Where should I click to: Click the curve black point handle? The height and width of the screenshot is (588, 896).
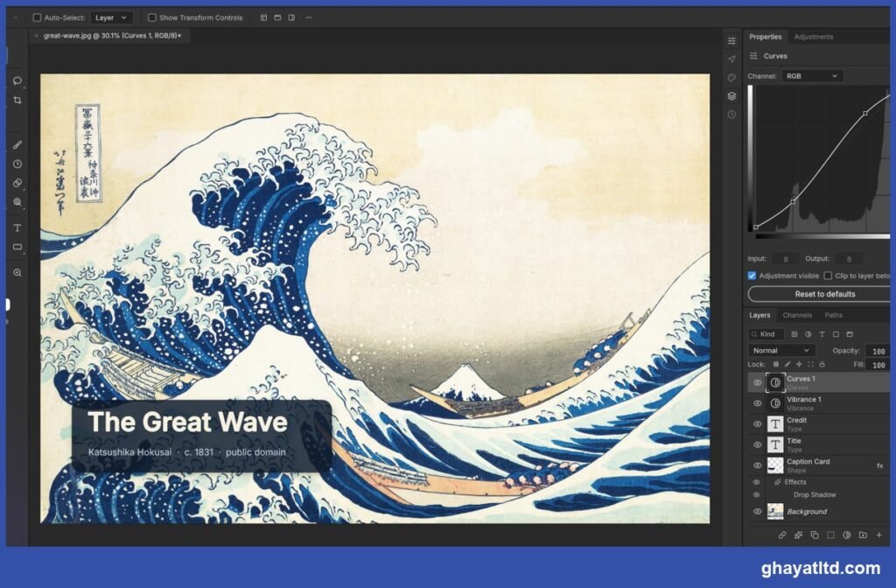click(756, 227)
